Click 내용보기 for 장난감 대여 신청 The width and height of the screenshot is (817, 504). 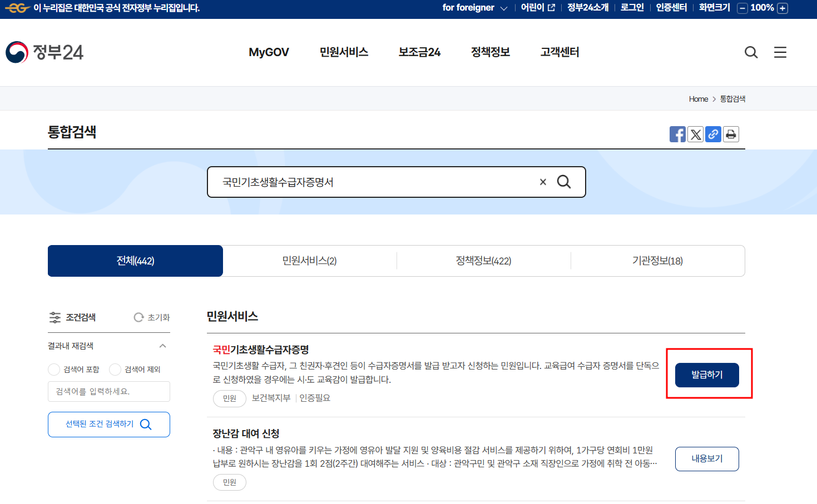pyautogui.click(x=706, y=458)
